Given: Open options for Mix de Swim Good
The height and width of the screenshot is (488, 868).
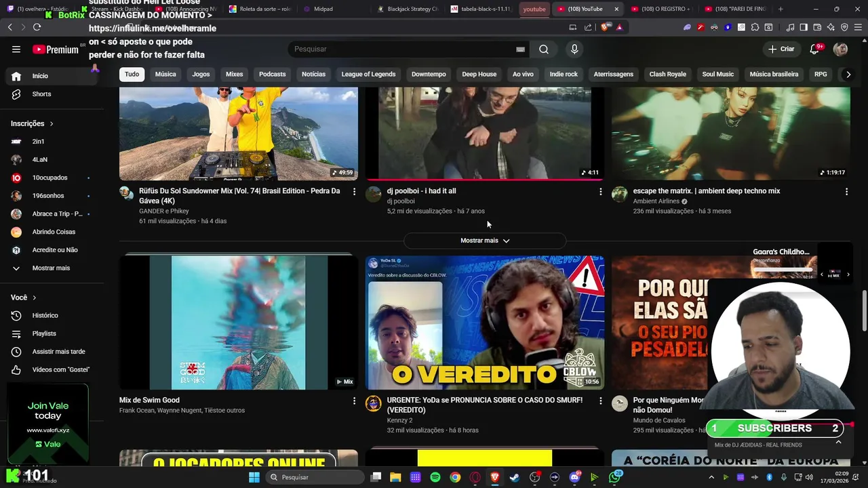Looking at the screenshot, I should [x=354, y=401].
